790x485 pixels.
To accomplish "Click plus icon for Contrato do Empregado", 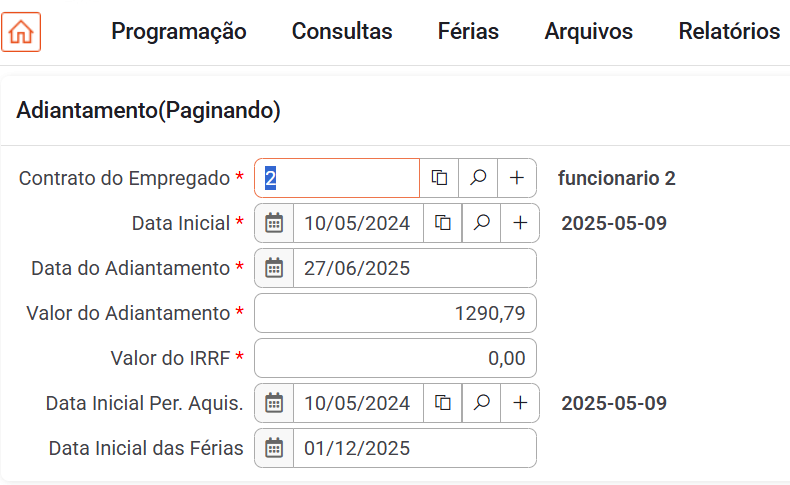I will (517, 178).
